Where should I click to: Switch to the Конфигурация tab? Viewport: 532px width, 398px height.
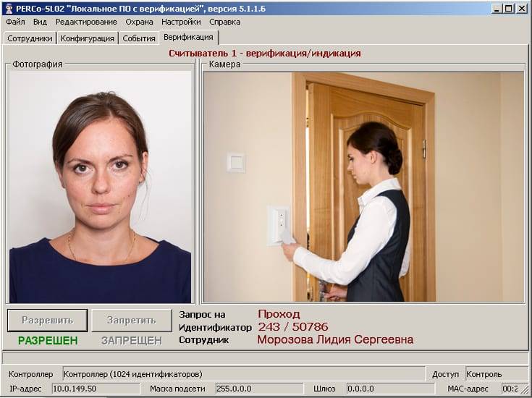pos(88,38)
